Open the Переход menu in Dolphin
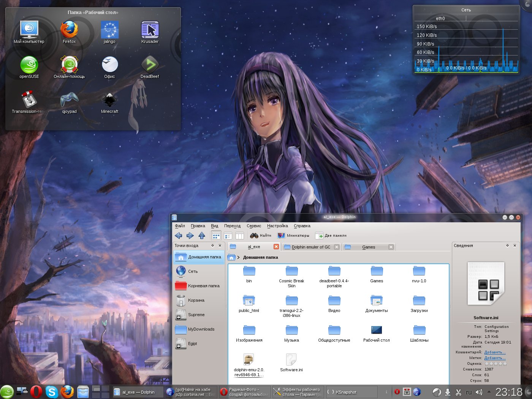532x399 pixels. (x=232, y=226)
